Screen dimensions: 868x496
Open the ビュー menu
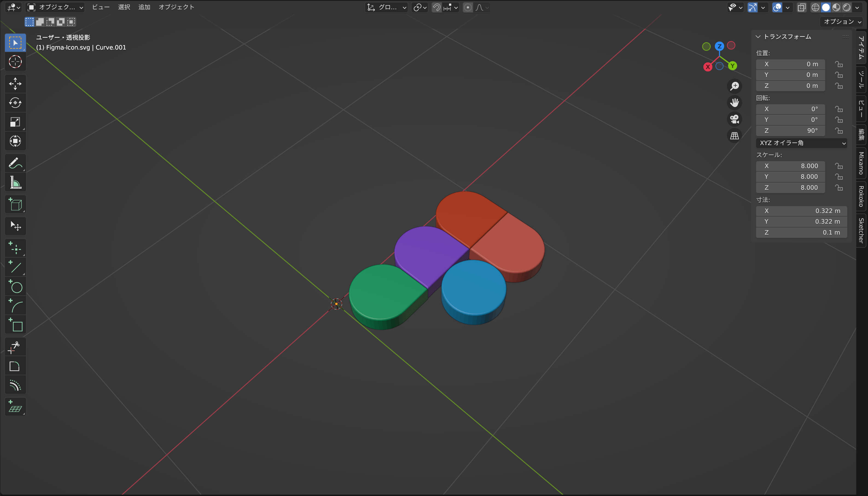101,7
